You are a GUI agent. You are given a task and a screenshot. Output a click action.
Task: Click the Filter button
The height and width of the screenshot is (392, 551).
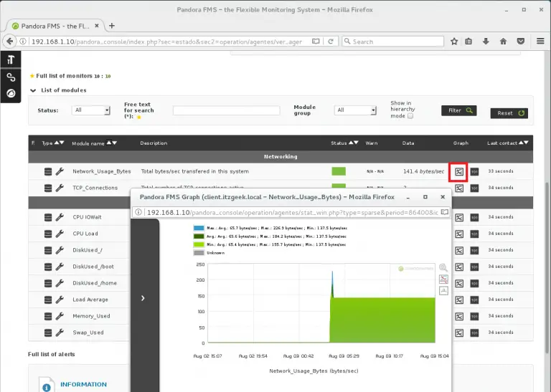click(458, 110)
